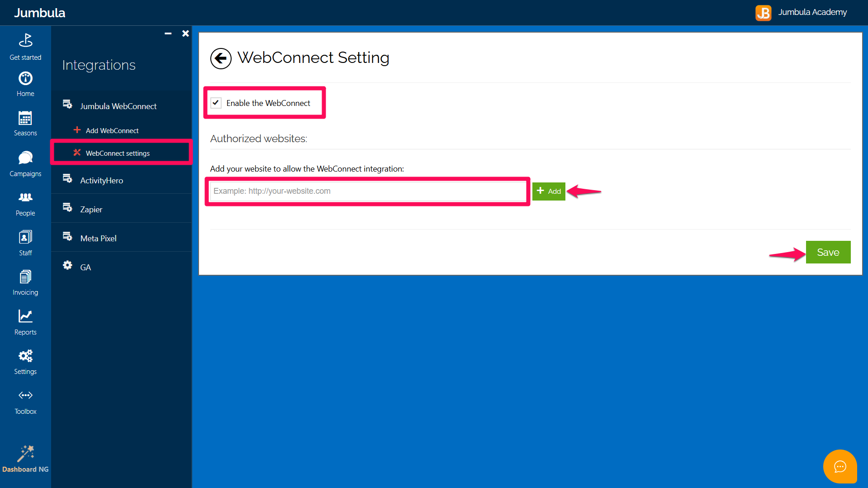Open the Jumbula Academy account menu

pyautogui.click(x=801, y=12)
